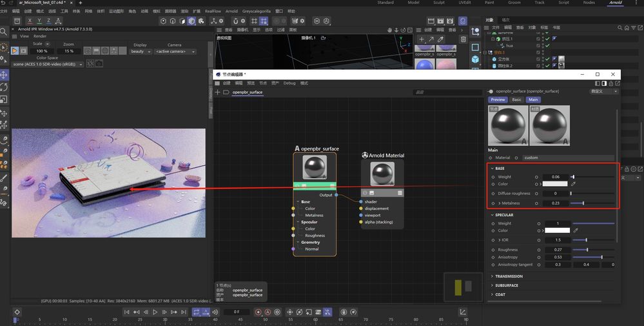
Task: Go to timeline end button
Action: (x=184, y=312)
